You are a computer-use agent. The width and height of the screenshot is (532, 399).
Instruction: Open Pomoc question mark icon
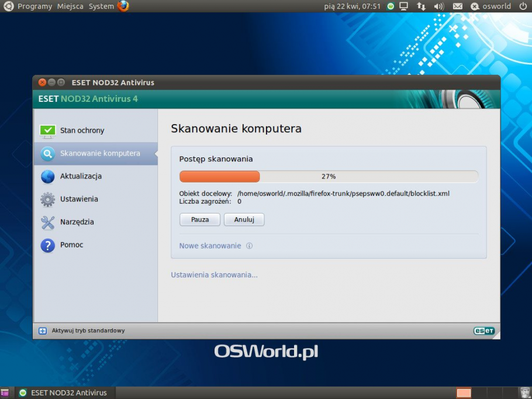click(x=47, y=245)
